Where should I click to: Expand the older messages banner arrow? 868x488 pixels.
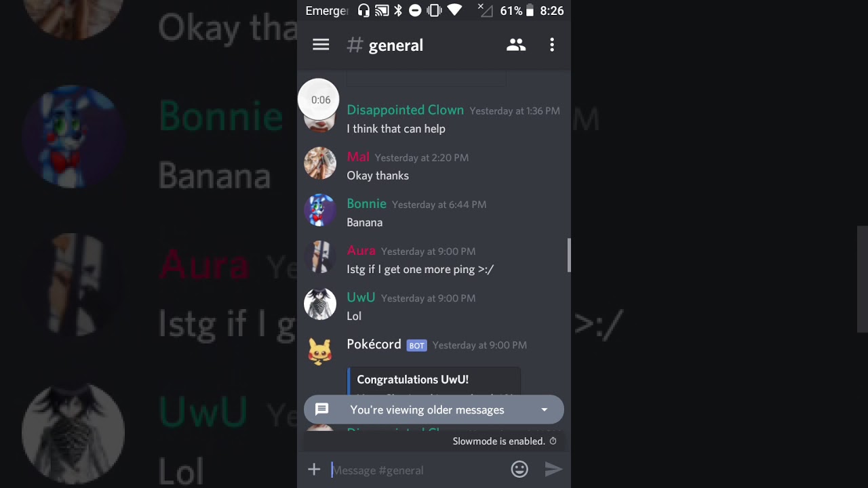(x=544, y=410)
